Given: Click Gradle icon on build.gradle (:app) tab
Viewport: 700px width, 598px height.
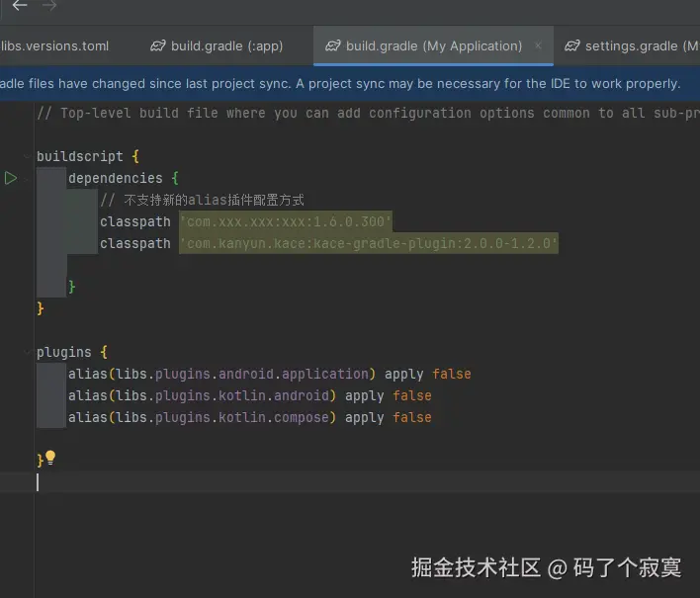Looking at the screenshot, I should [x=157, y=46].
